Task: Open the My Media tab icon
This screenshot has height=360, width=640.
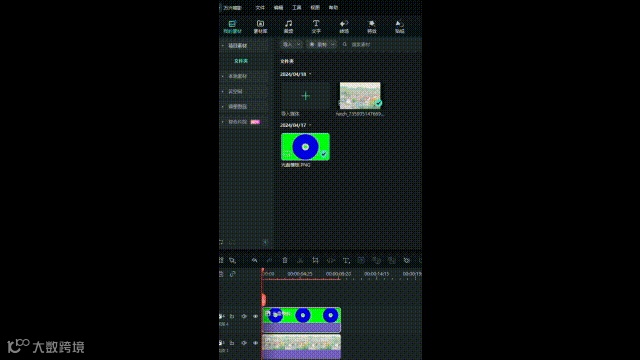Action: (x=232, y=24)
